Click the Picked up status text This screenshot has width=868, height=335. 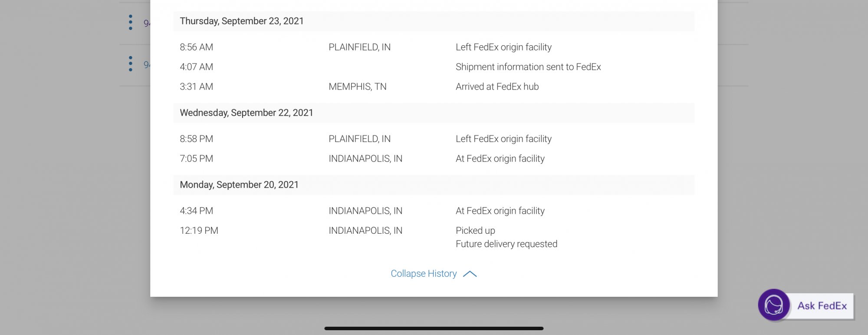click(475, 231)
